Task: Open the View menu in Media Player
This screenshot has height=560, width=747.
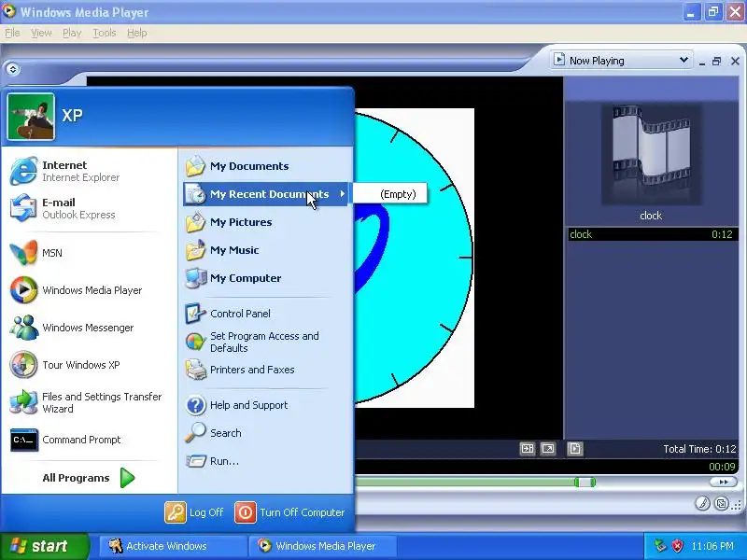Action: [x=41, y=33]
